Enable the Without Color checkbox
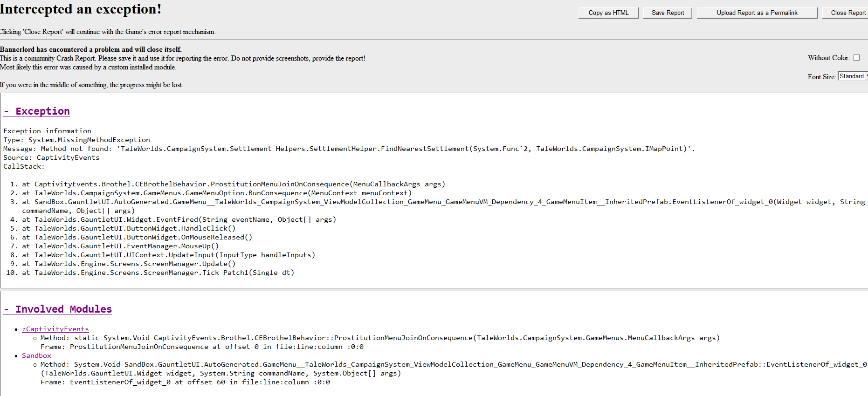Viewport: 868px width, 396px height. pyautogui.click(x=856, y=58)
